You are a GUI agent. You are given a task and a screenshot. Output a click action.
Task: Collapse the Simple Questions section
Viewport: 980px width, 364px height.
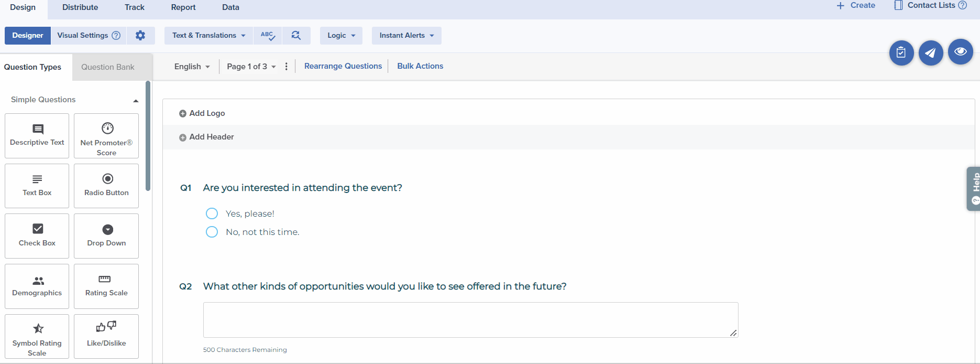[135, 100]
